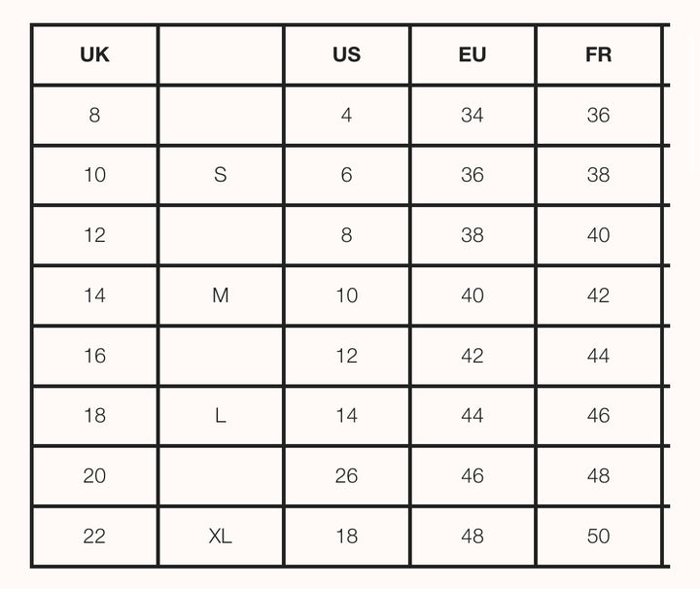700x589 pixels.
Task: Click the US column header
Action: click(x=346, y=54)
